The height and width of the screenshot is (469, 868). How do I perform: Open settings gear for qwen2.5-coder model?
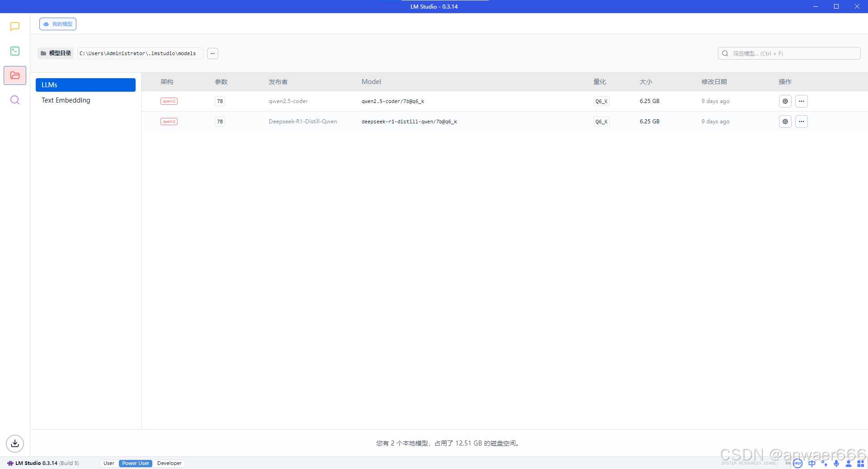pyautogui.click(x=785, y=101)
